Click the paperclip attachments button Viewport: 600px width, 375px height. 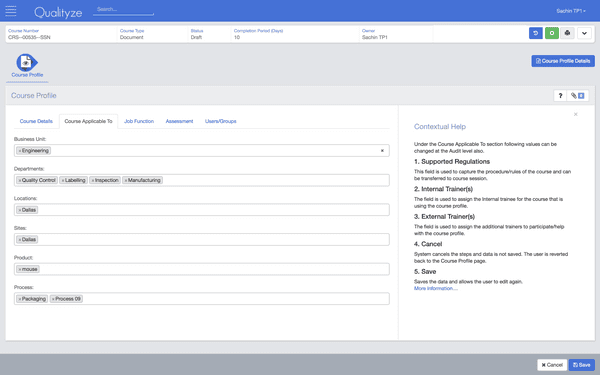pos(577,96)
